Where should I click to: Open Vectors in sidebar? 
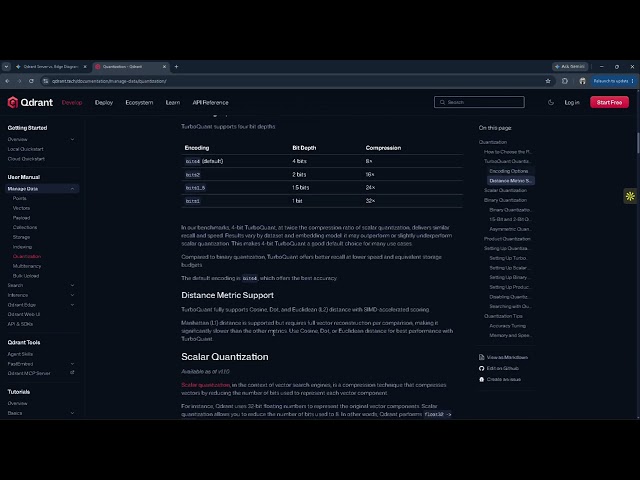coord(21,208)
